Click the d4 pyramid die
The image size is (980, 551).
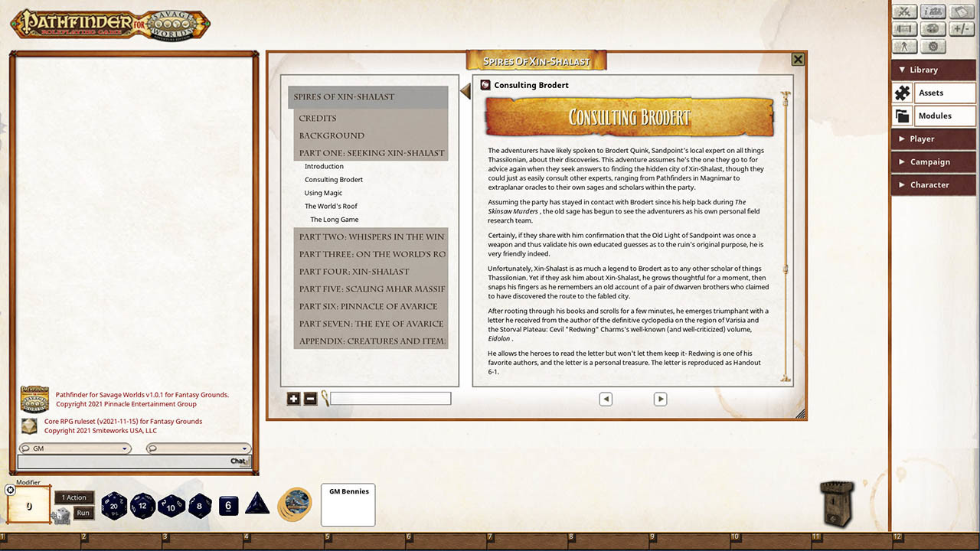pyautogui.click(x=256, y=504)
